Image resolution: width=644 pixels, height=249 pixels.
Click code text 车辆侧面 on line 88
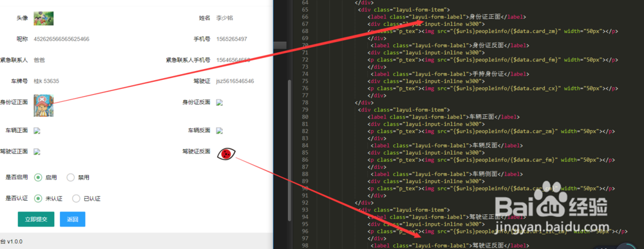(x=485, y=174)
